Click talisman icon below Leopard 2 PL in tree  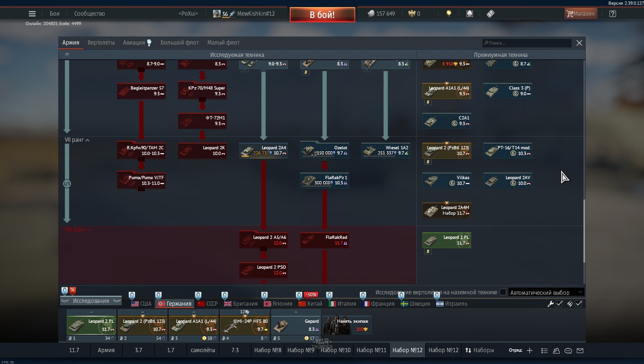pos(428,251)
